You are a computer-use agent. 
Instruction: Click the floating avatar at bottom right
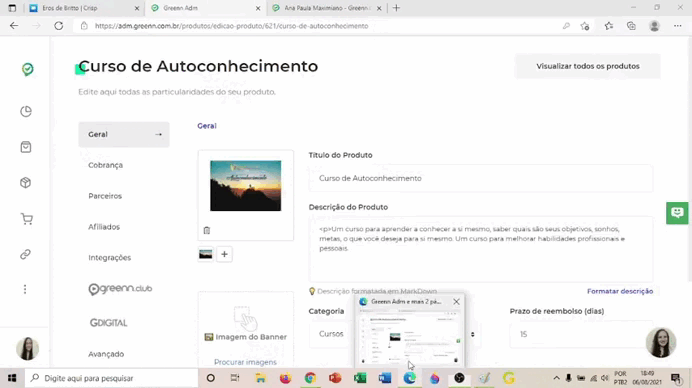(661, 343)
